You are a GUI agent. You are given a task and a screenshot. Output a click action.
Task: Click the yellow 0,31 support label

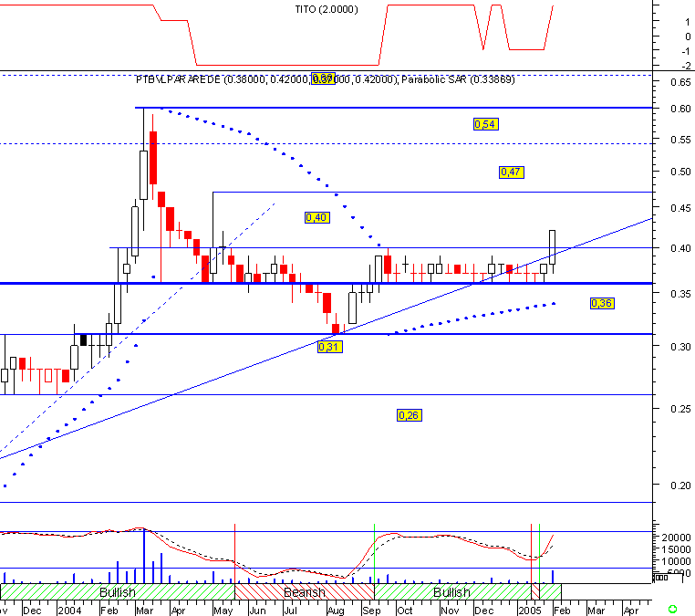[x=330, y=347]
